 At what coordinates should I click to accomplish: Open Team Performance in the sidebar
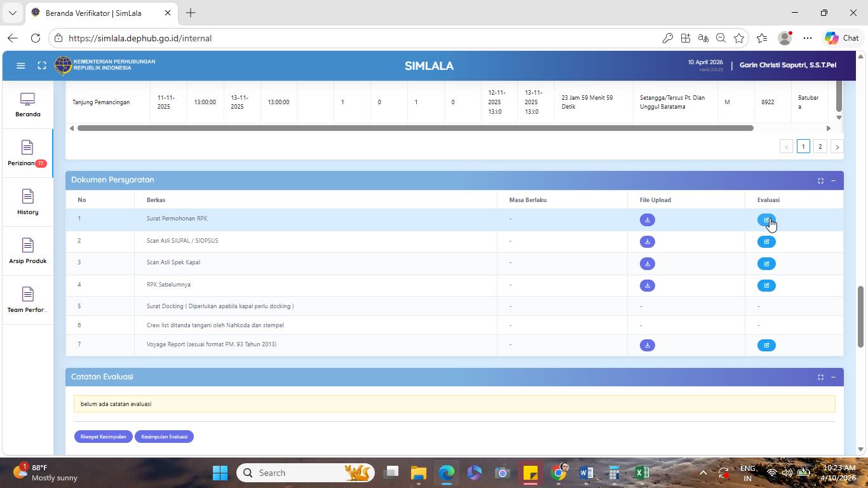[x=27, y=301]
